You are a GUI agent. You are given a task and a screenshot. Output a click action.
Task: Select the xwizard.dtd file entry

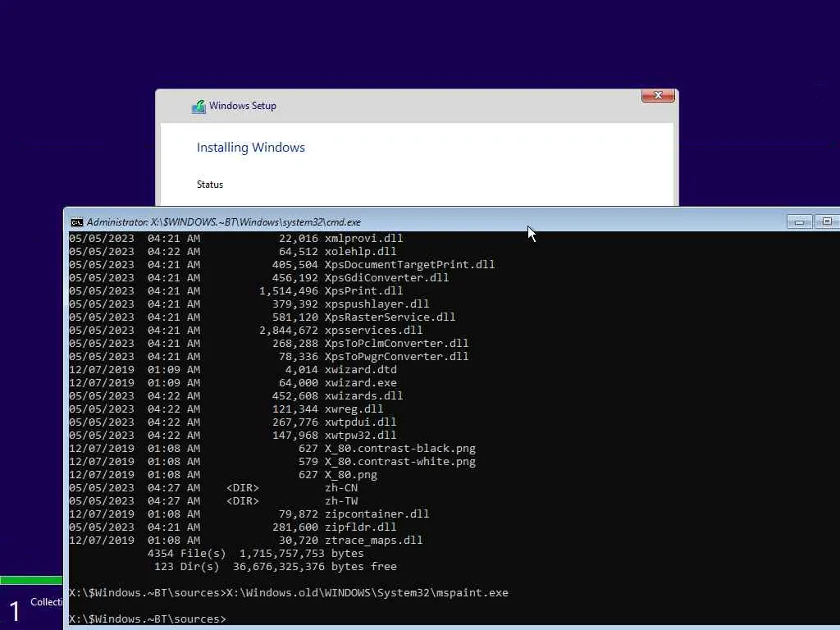(361, 369)
